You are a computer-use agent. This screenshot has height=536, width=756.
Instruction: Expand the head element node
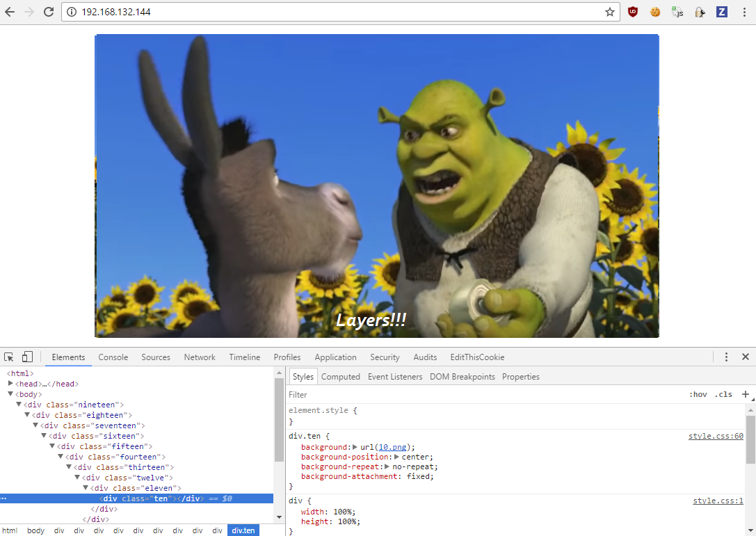coord(10,383)
